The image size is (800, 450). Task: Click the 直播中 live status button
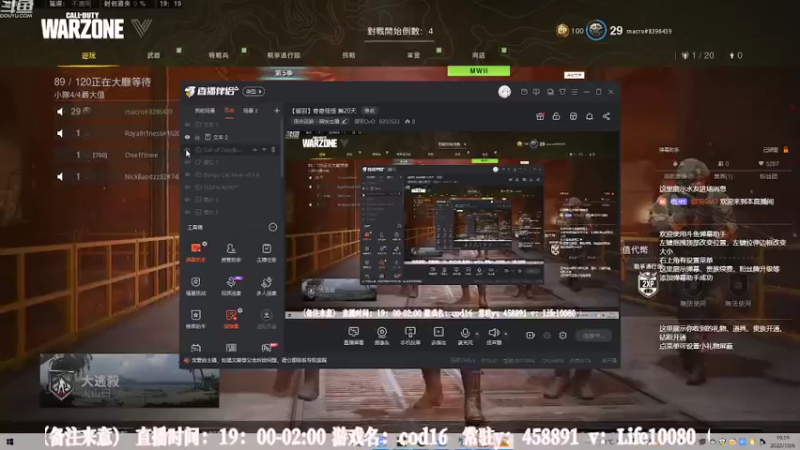click(x=593, y=335)
